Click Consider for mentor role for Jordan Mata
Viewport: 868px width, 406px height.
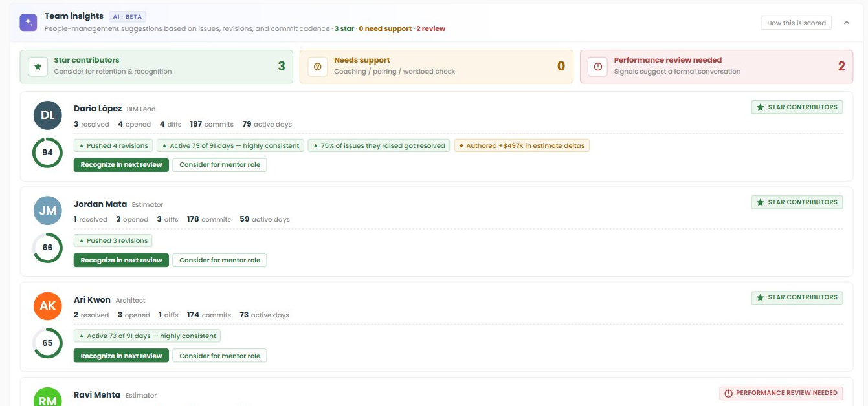click(x=219, y=260)
